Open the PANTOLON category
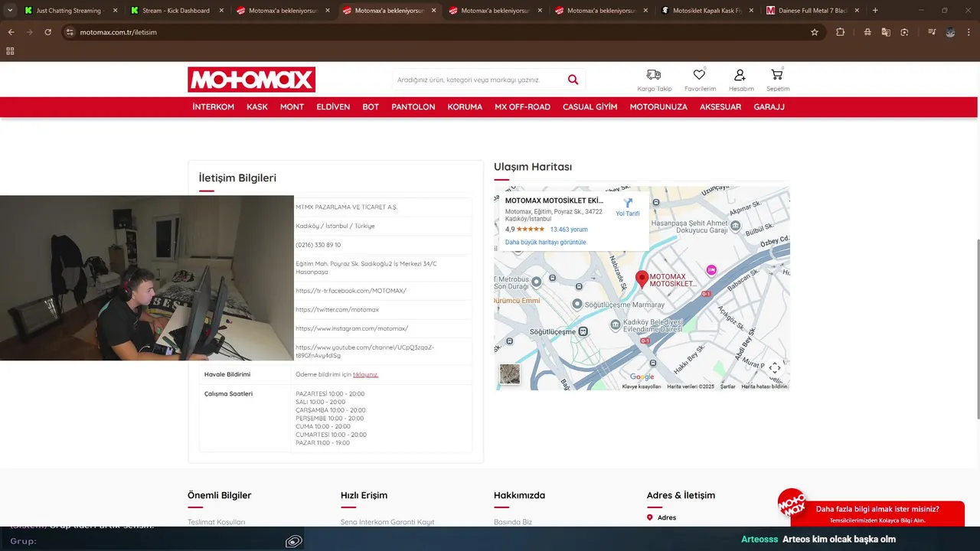980x551 pixels. click(x=413, y=107)
